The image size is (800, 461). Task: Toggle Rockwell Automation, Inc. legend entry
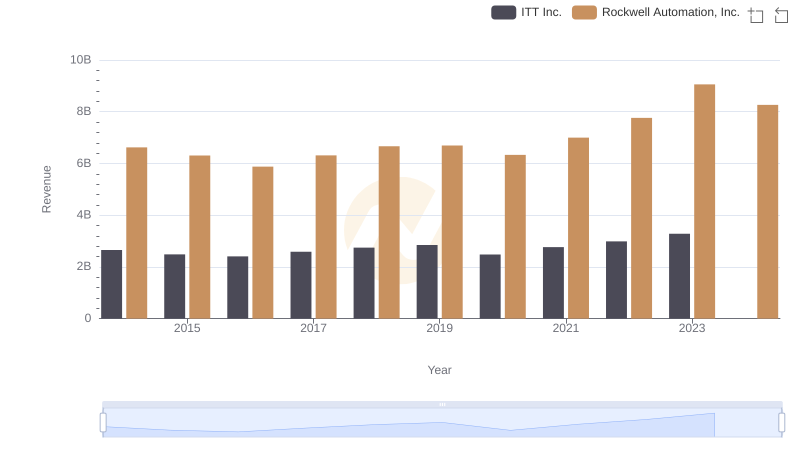click(x=670, y=12)
